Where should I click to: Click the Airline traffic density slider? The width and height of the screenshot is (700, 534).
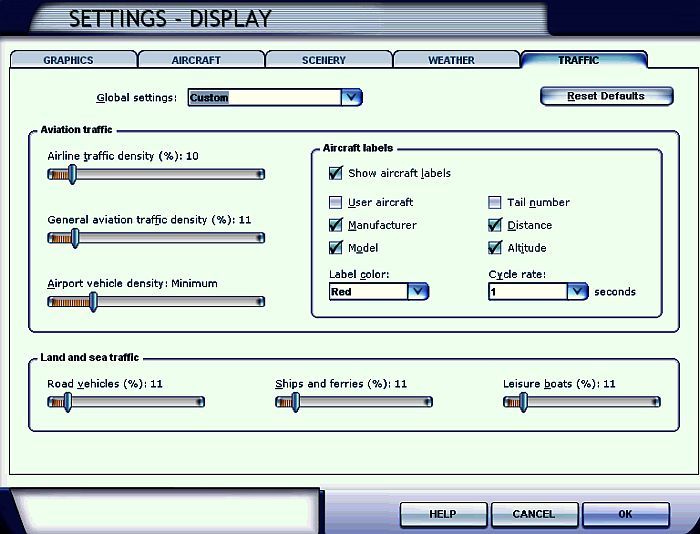[156, 174]
